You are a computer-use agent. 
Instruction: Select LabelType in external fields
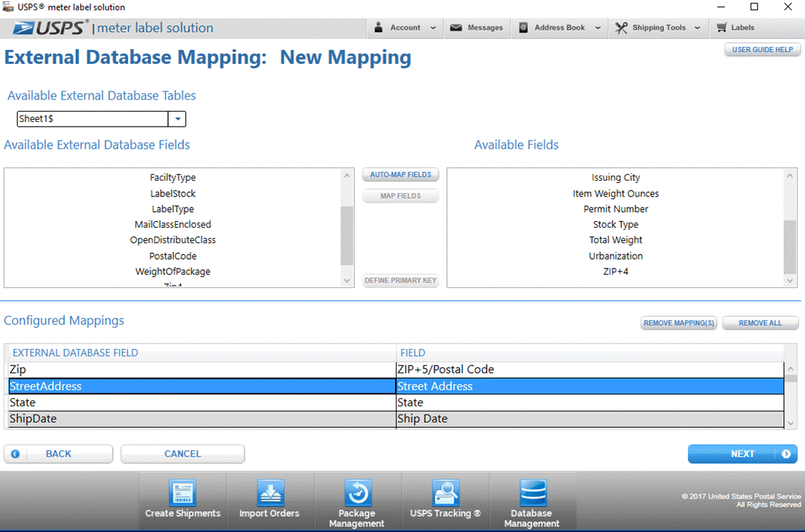pyautogui.click(x=173, y=209)
